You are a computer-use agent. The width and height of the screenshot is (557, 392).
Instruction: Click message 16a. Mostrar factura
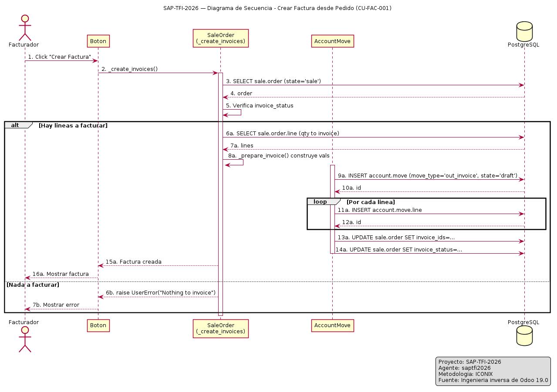[x=61, y=274]
